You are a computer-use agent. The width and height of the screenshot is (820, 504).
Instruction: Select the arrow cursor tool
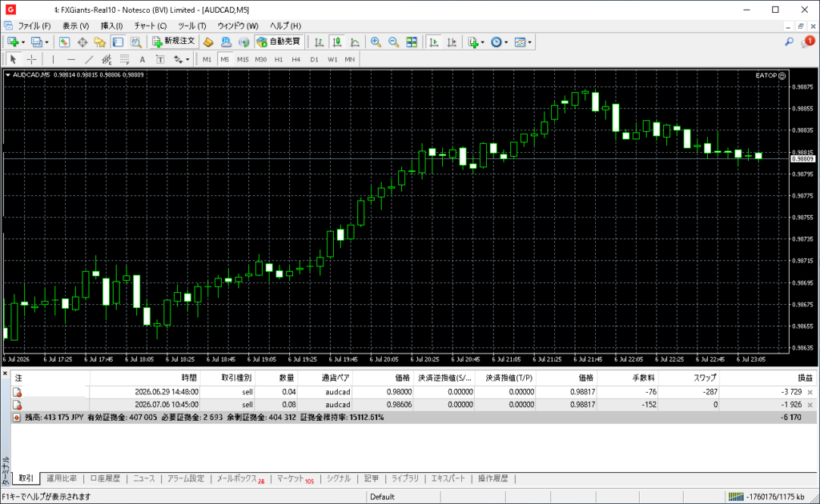pyautogui.click(x=14, y=59)
